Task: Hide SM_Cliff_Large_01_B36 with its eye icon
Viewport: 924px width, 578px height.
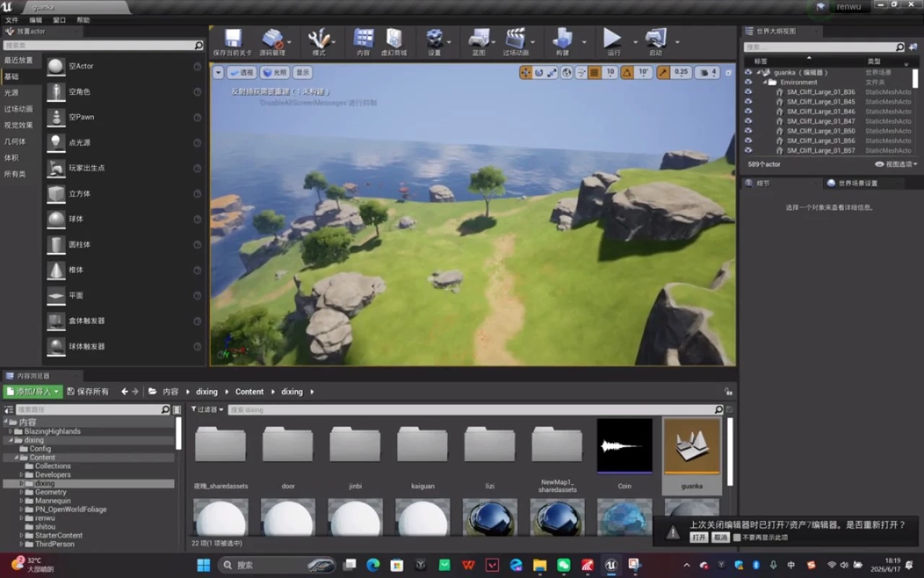Action: coord(748,92)
